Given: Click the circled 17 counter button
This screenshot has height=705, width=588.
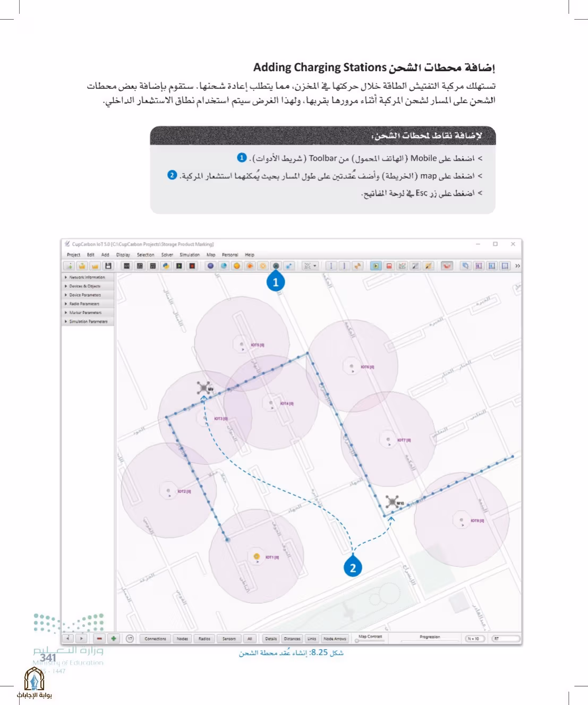Looking at the screenshot, I should click(130, 639).
